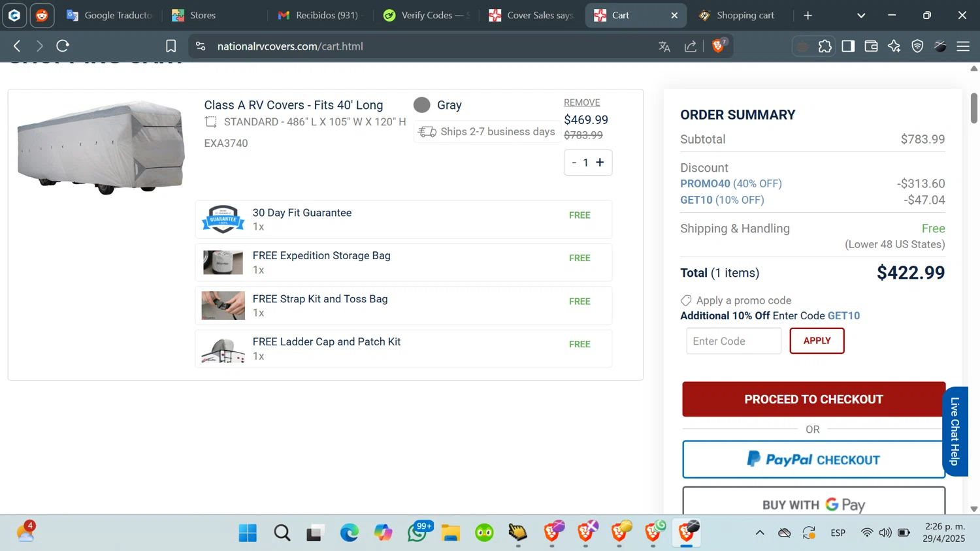Viewport: 980px width, 551px height.
Task: Close the Cart tab
Action: pyautogui.click(x=674, y=15)
